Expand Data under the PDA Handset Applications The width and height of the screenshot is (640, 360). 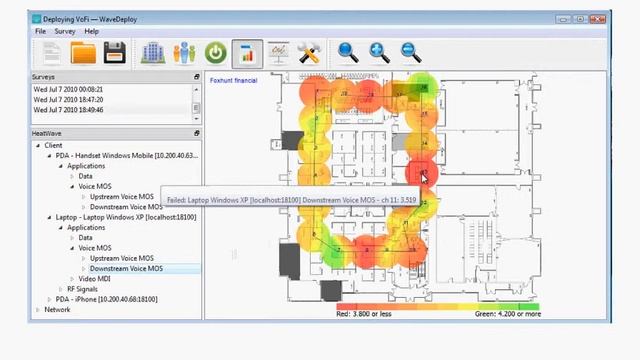(72, 176)
